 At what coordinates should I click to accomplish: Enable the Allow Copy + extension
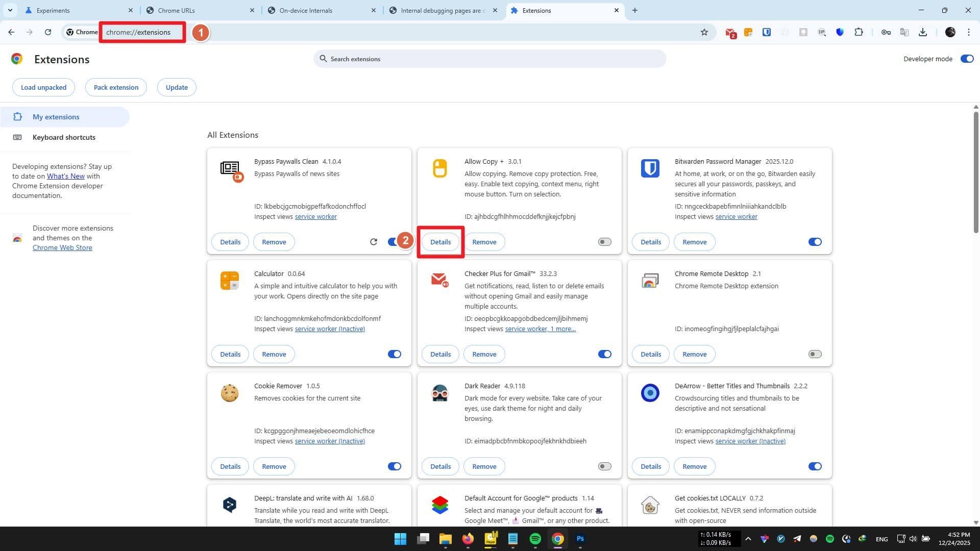(x=604, y=241)
